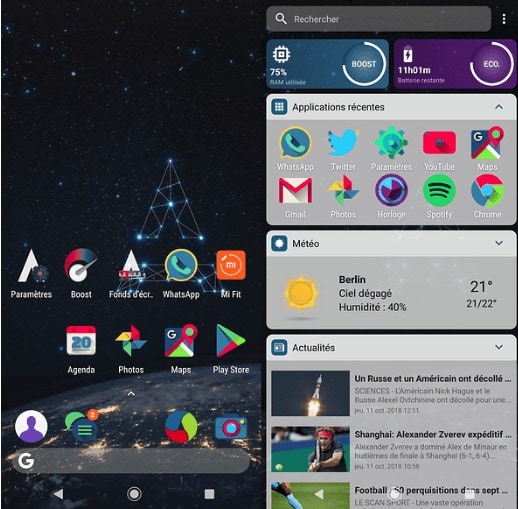Tap the Zverev tennis news thumbnail
This screenshot has width=518, height=509.
click(x=310, y=449)
